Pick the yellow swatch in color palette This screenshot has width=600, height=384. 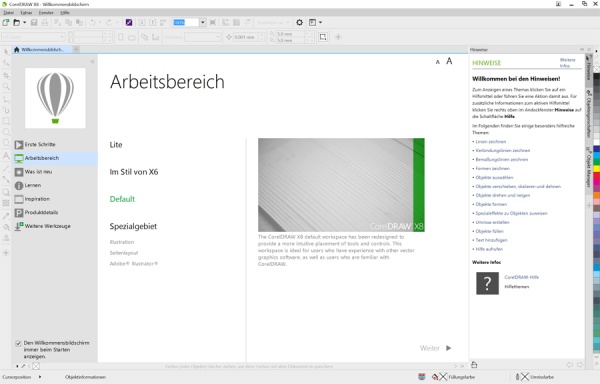(x=596, y=169)
